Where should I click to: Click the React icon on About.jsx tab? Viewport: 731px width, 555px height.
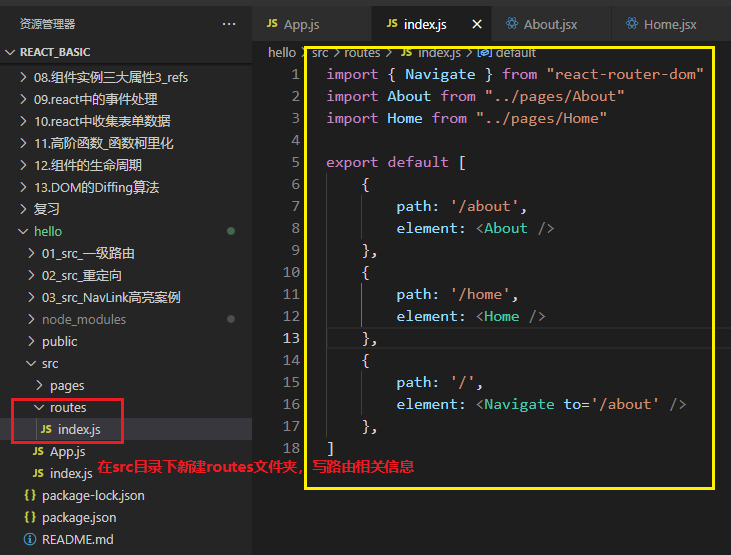pos(511,23)
